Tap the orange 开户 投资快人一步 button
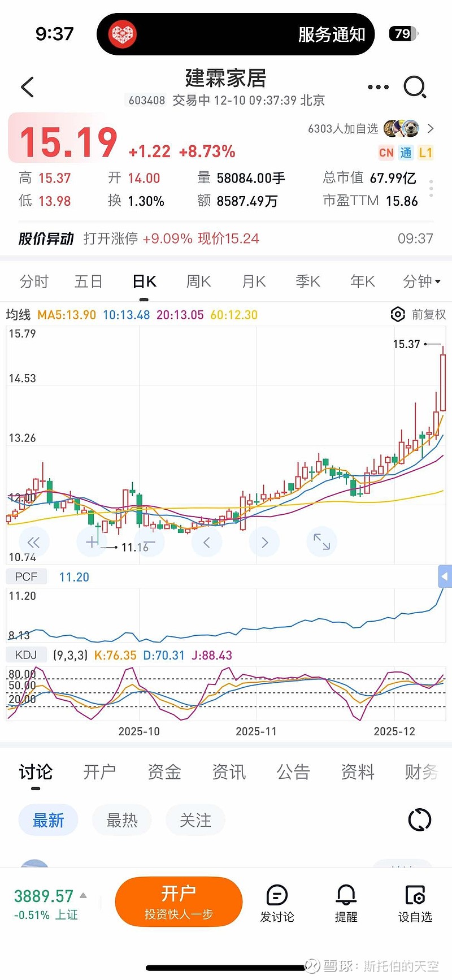The image size is (452, 980). (x=179, y=902)
